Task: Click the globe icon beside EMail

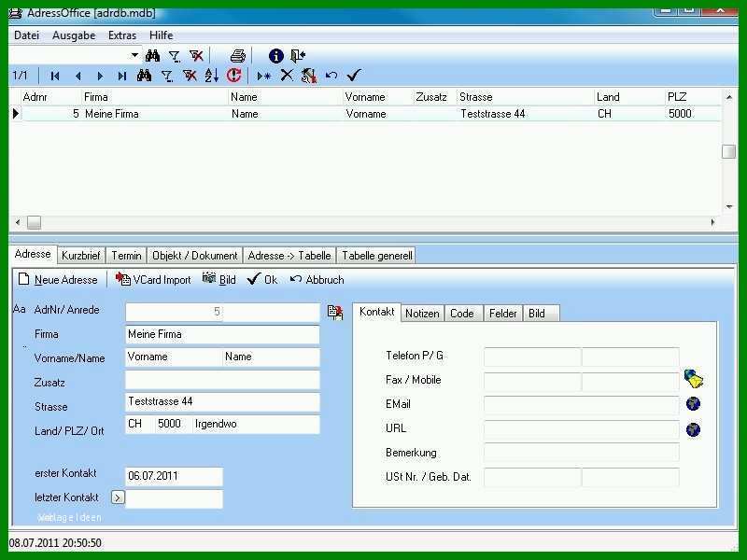Action: coord(693,404)
